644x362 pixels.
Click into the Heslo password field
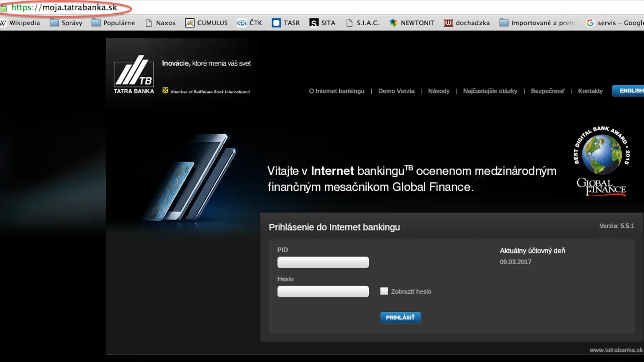point(323,292)
